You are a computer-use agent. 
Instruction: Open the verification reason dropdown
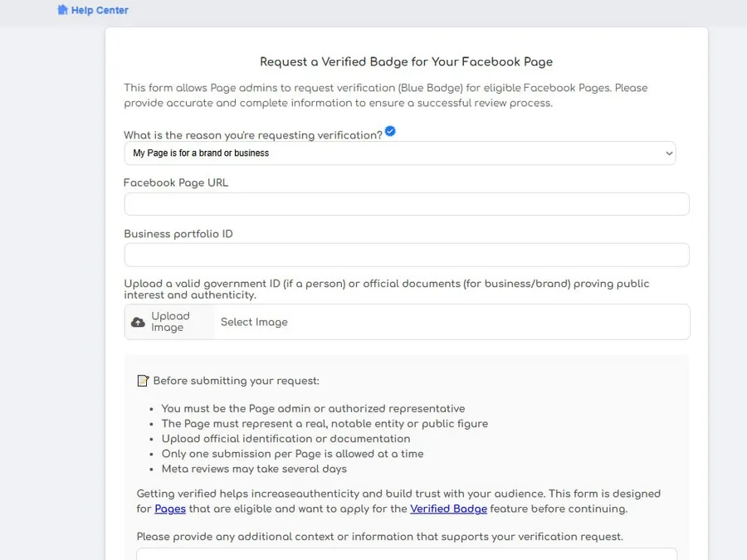pyautogui.click(x=400, y=153)
